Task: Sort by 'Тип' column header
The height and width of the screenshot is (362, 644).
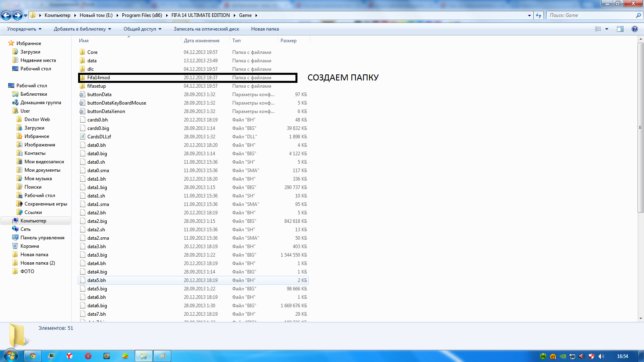Action: point(254,41)
